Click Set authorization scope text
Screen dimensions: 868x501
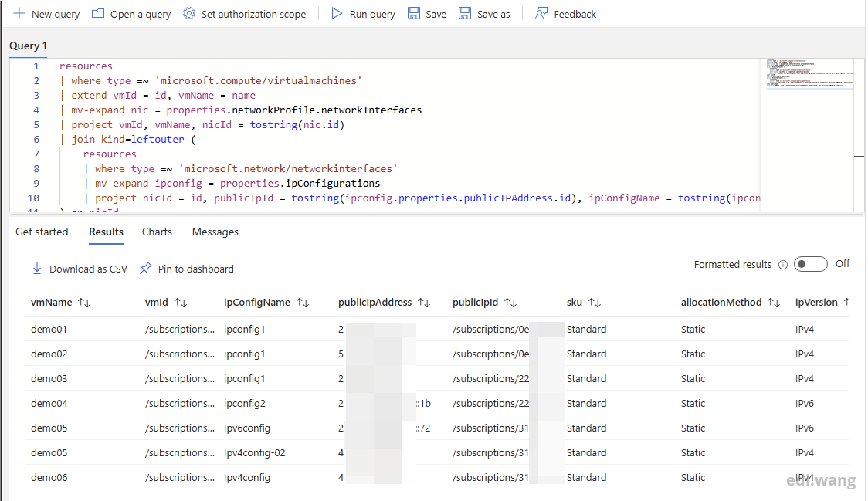pos(253,15)
